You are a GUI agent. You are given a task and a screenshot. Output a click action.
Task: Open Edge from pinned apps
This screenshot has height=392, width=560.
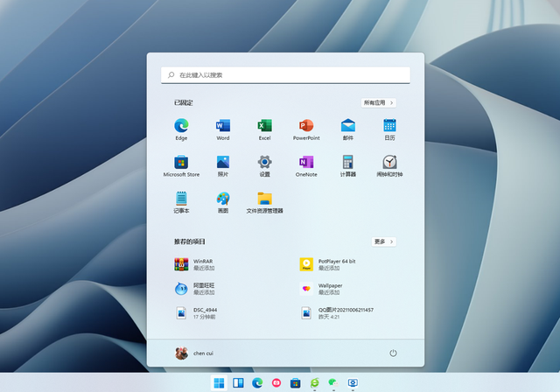pyautogui.click(x=181, y=129)
